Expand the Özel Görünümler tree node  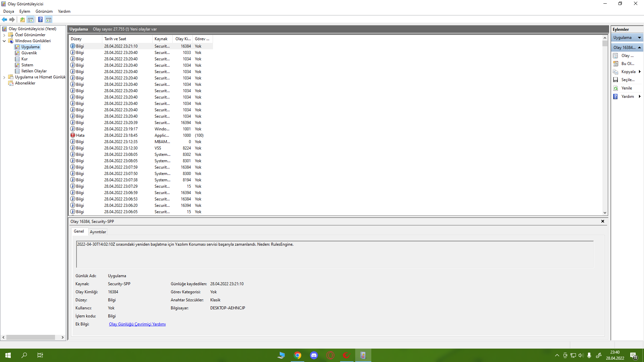4,35
